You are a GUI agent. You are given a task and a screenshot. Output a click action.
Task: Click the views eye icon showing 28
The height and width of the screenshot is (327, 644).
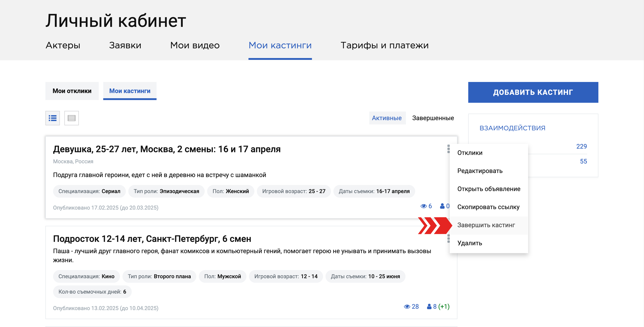tap(407, 306)
